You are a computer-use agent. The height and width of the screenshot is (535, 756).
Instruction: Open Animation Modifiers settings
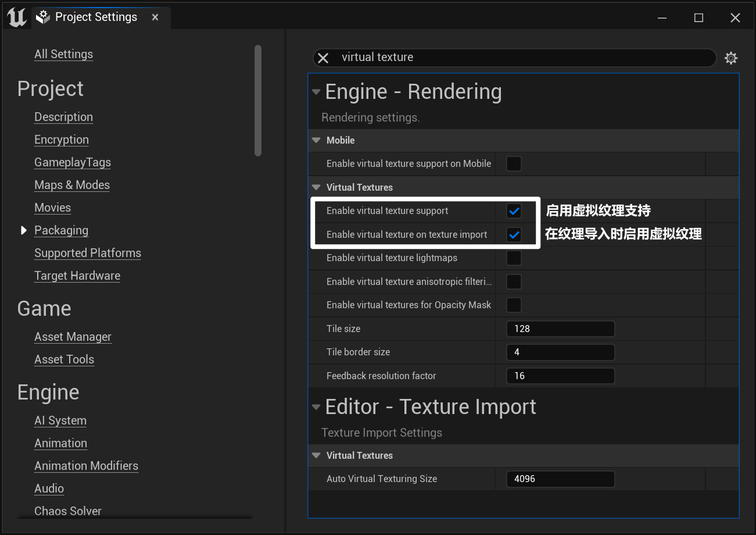pos(86,466)
